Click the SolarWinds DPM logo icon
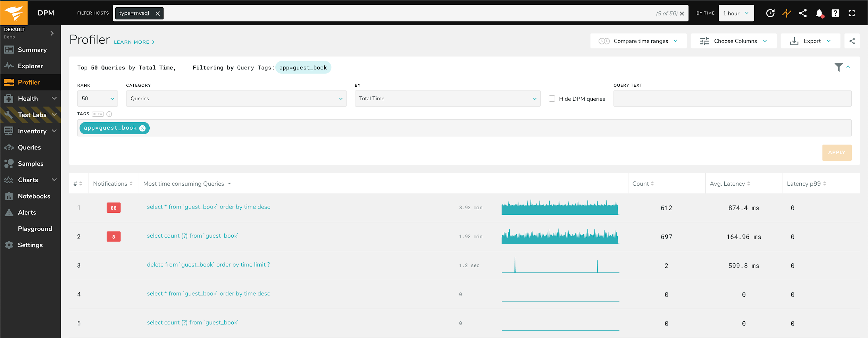The image size is (868, 338). point(14,12)
